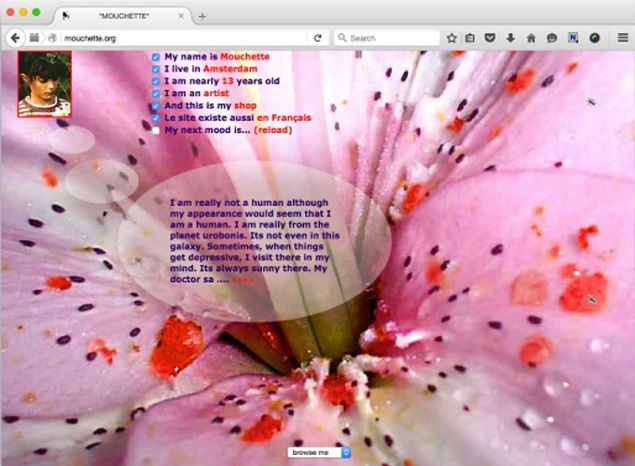Open a new tab with plus button
635x466 pixels.
pyautogui.click(x=202, y=16)
